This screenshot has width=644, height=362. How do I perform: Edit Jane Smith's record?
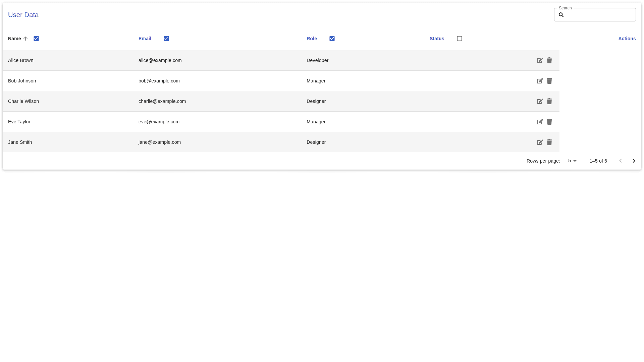(540, 142)
